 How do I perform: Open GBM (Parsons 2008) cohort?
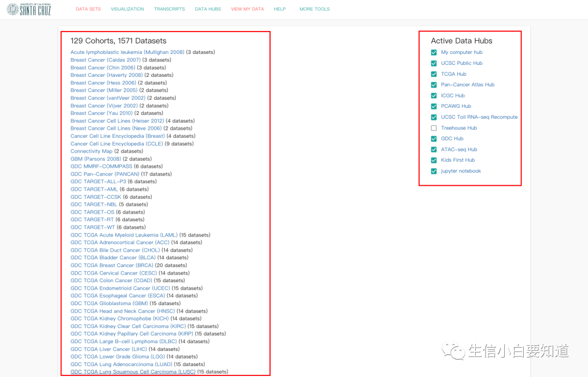[96, 159]
